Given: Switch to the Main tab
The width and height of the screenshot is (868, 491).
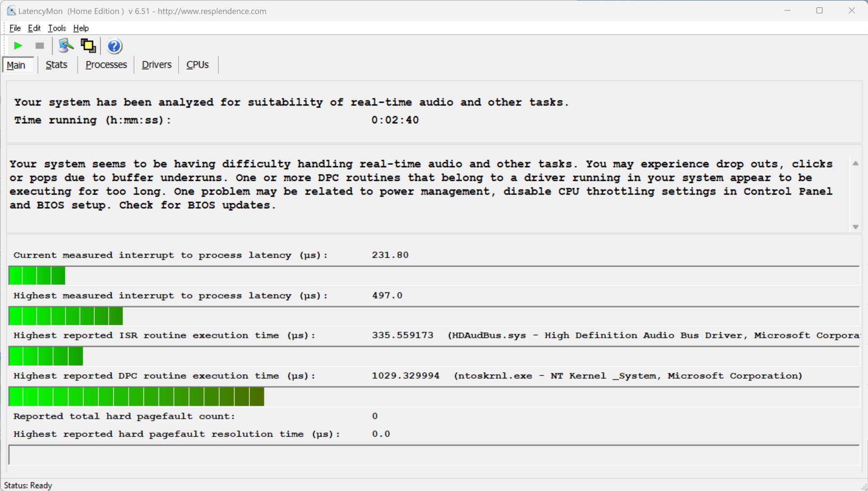Looking at the screenshot, I should pos(16,65).
